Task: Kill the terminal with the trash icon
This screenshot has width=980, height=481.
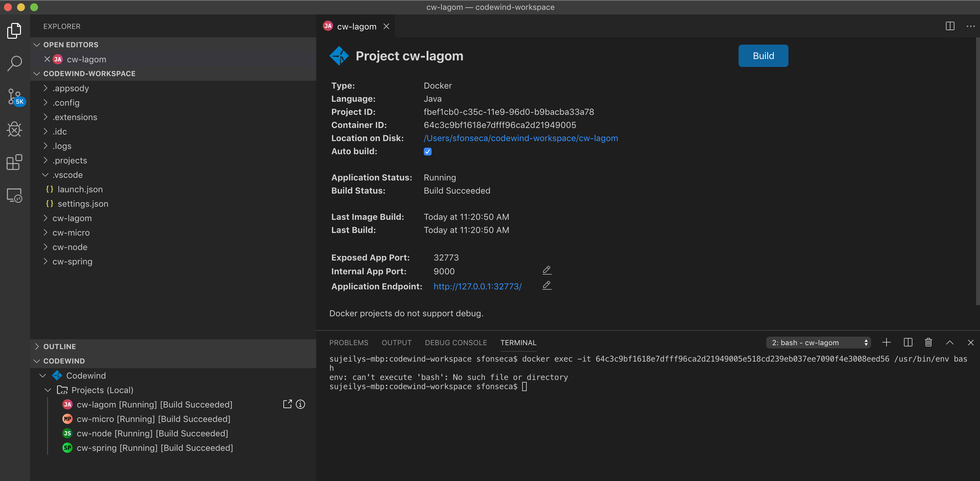Action: (928, 343)
